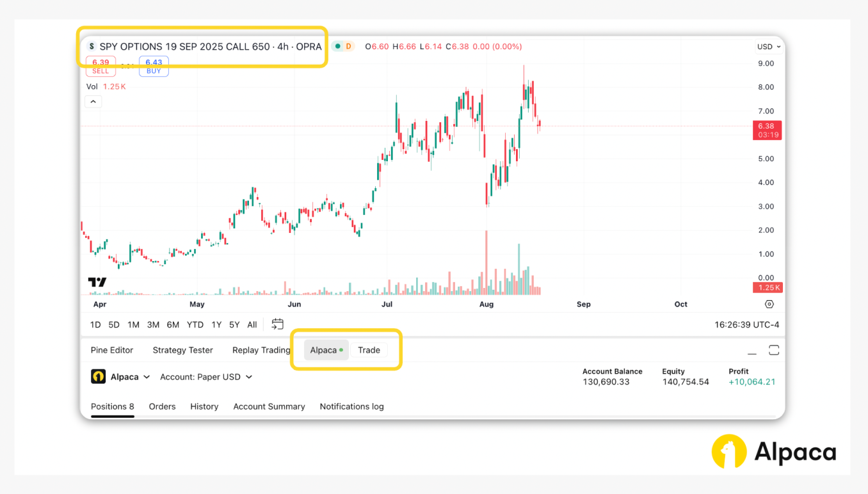Image resolution: width=868 pixels, height=494 pixels.
Task: Click the Alpaca broker logo icon
Action: click(98, 377)
